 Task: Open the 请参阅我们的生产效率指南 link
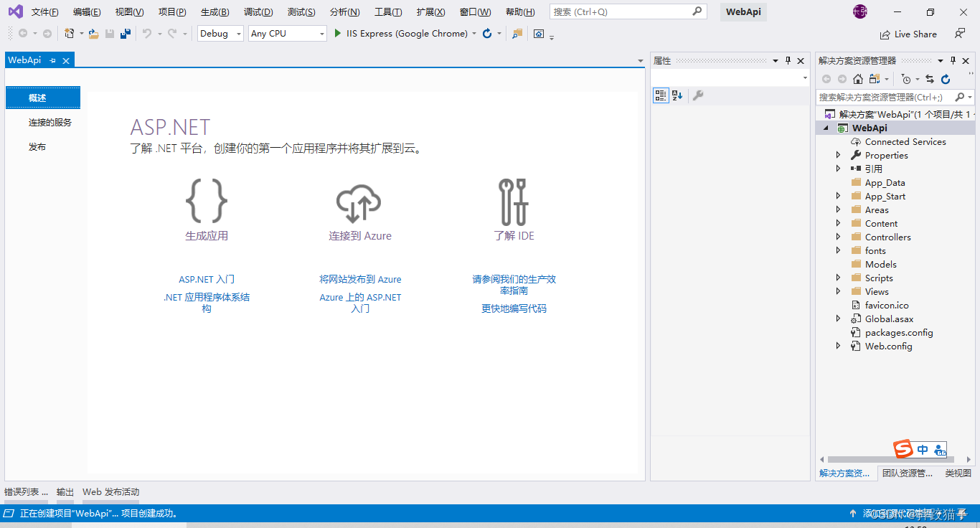pos(514,285)
